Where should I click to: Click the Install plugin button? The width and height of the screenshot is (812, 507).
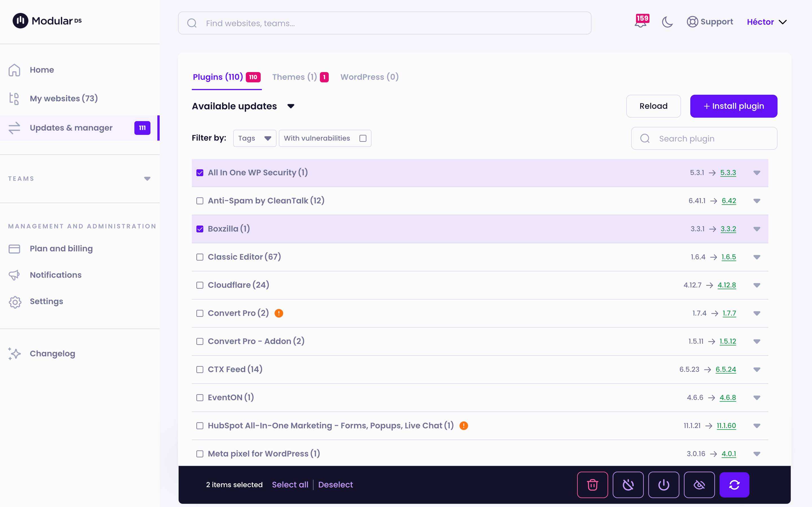click(734, 106)
